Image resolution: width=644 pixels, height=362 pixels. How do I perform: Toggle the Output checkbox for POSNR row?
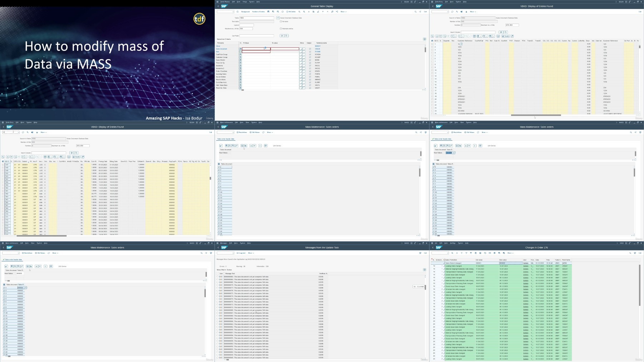click(x=310, y=52)
